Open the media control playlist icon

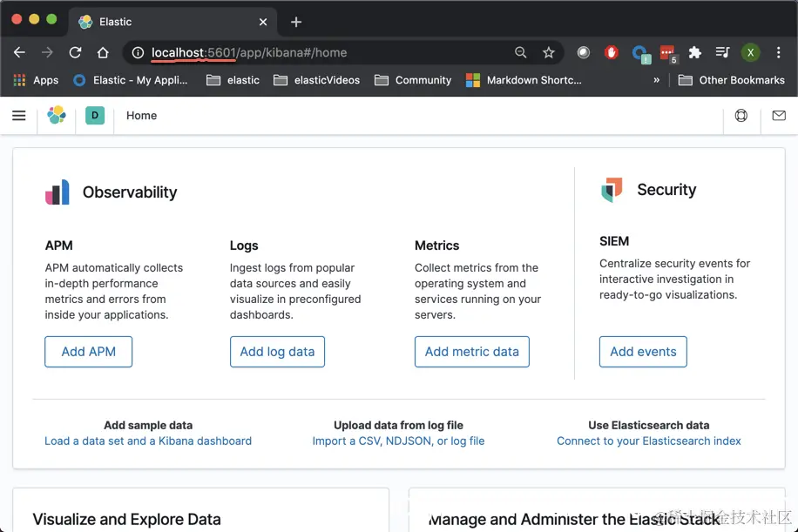722,52
